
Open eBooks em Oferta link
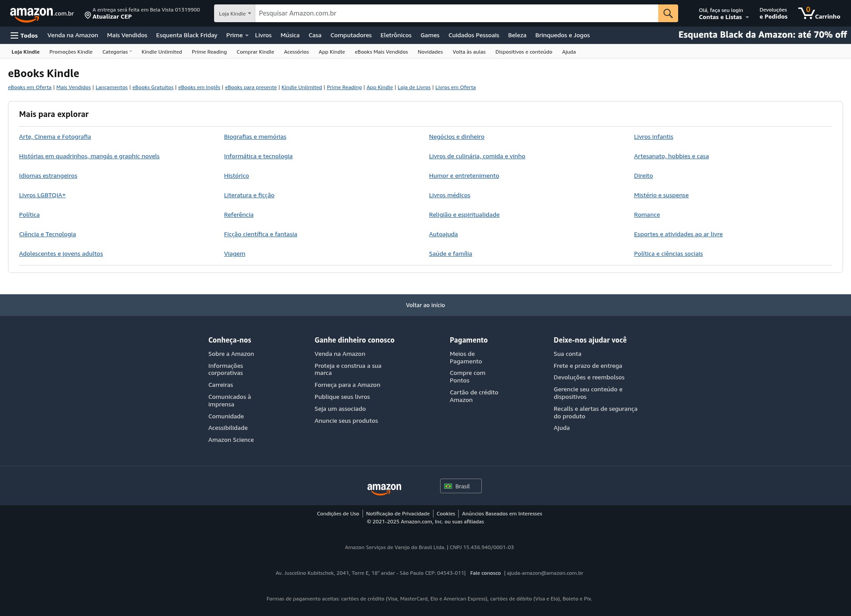click(30, 87)
